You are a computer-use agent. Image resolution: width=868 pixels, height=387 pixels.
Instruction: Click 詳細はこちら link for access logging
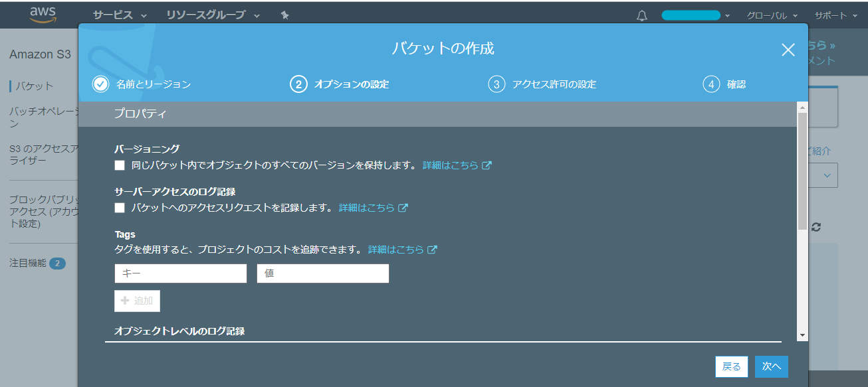[x=367, y=208]
